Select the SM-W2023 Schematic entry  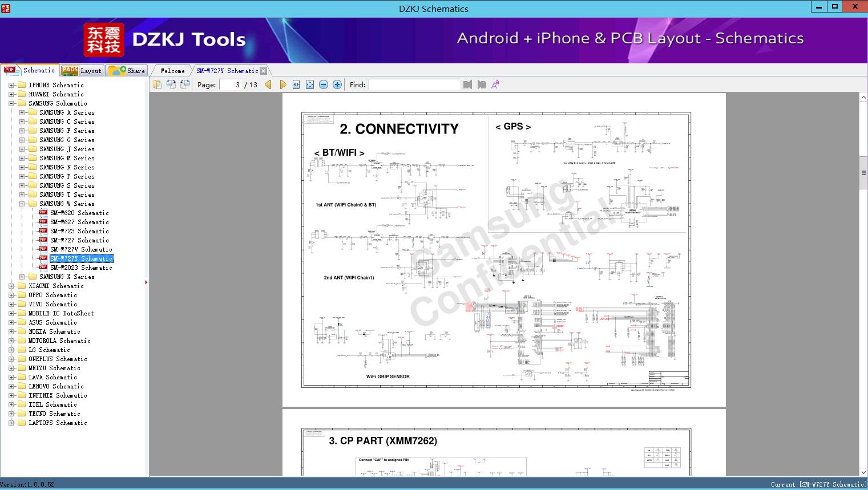(81, 268)
